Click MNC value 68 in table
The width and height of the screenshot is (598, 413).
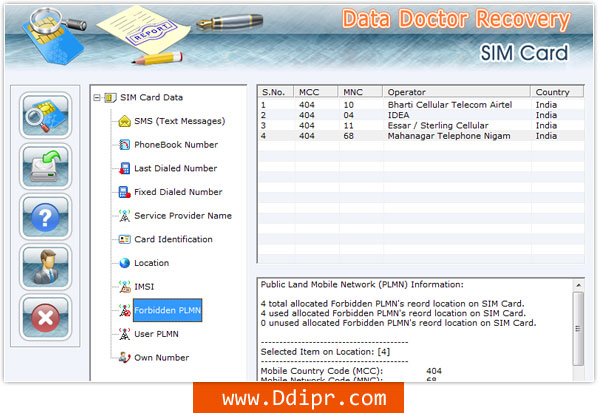tap(349, 136)
